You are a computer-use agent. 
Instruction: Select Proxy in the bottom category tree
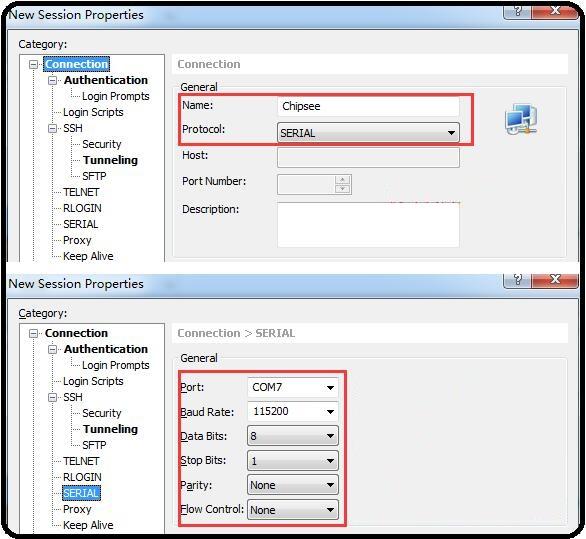click(77, 509)
